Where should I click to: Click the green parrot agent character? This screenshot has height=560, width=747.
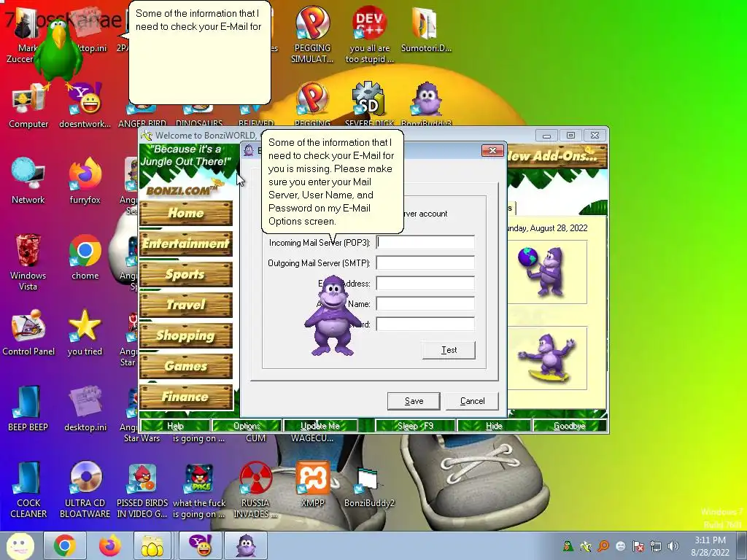coord(59,52)
